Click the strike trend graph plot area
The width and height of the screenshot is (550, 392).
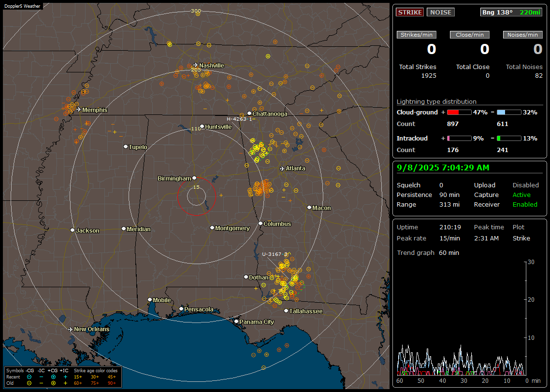pyautogui.click(x=461, y=319)
